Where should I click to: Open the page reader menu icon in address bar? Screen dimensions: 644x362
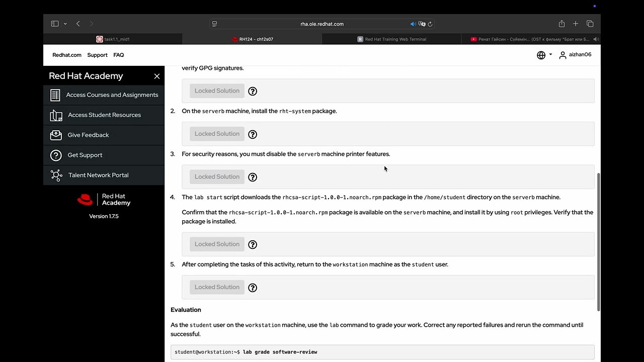click(x=214, y=24)
